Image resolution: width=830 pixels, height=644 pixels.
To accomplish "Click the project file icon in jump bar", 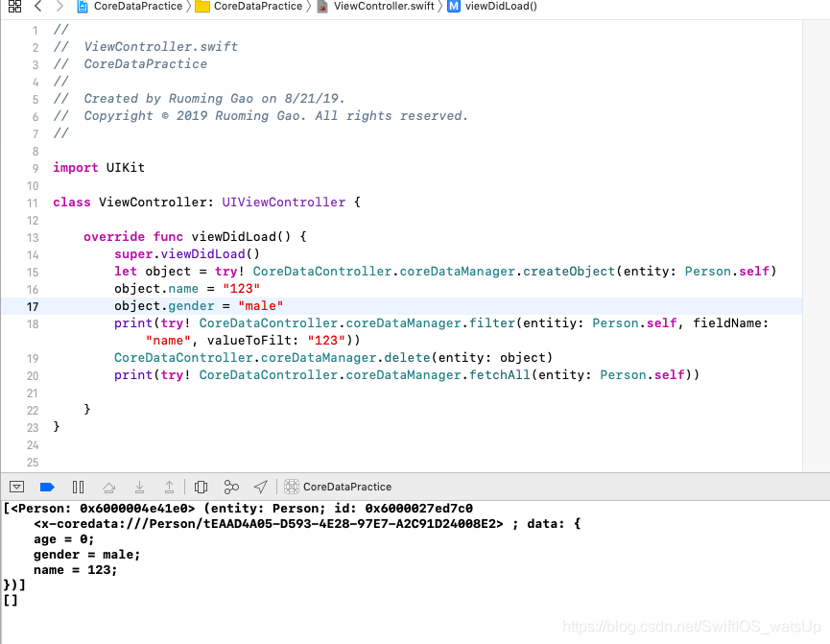I will (x=83, y=7).
